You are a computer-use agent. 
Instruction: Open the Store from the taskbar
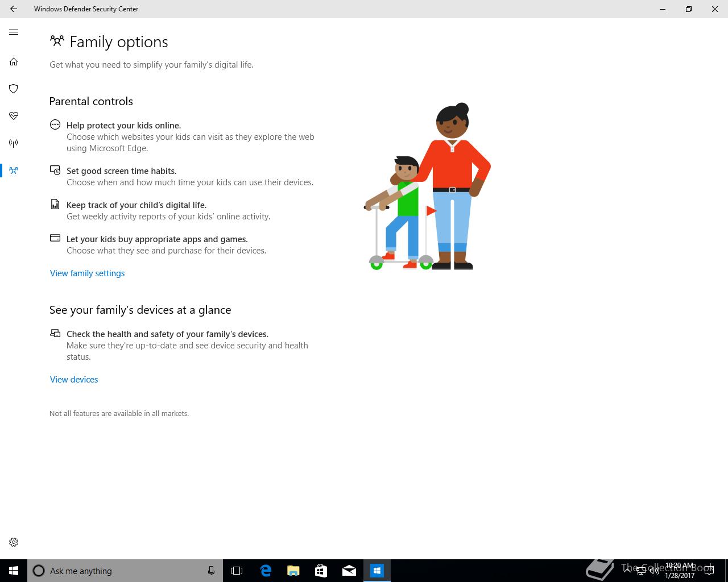[x=321, y=571]
